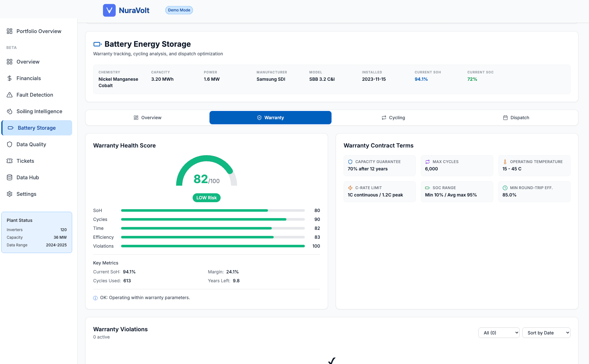Click the Capacity Guarantee shield icon
The image size is (589, 364).
pos(350,162)
